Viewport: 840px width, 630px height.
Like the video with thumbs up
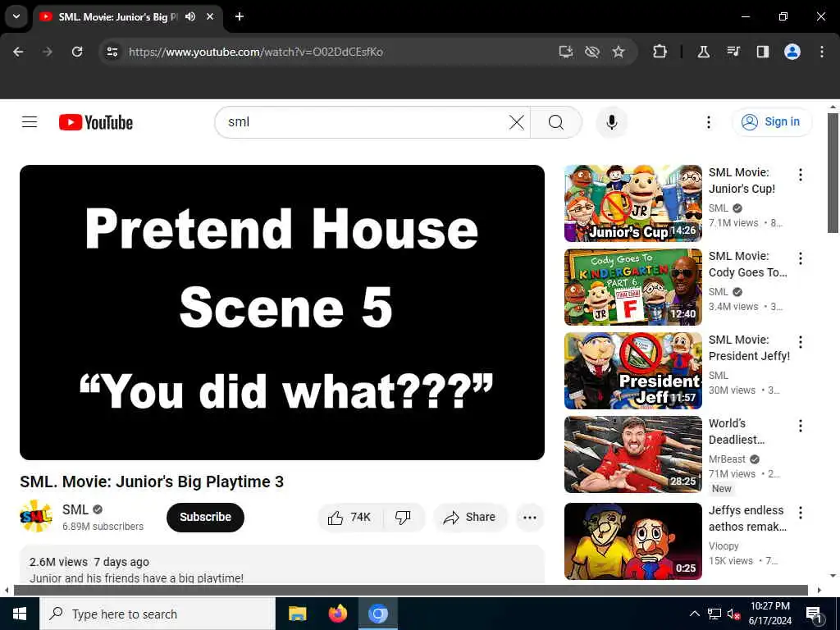click(350, 517)
